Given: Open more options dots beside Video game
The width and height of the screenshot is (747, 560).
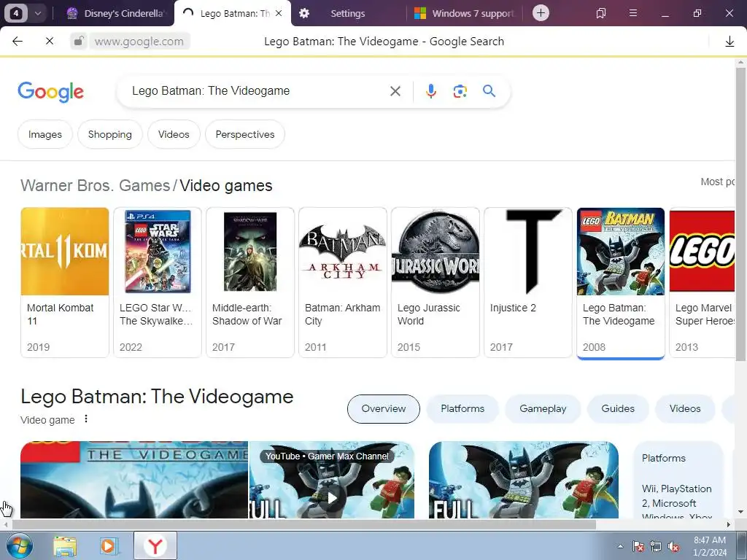Looking at the screenshot, I should pyautogui.click(x=86, y=419).
